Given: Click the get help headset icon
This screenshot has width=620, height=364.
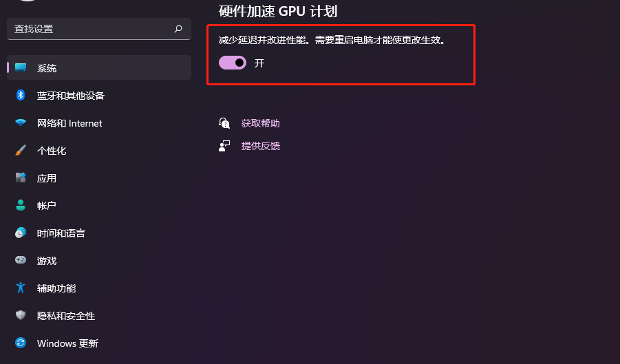Looking at the screenshot, I should coord(224,123).
